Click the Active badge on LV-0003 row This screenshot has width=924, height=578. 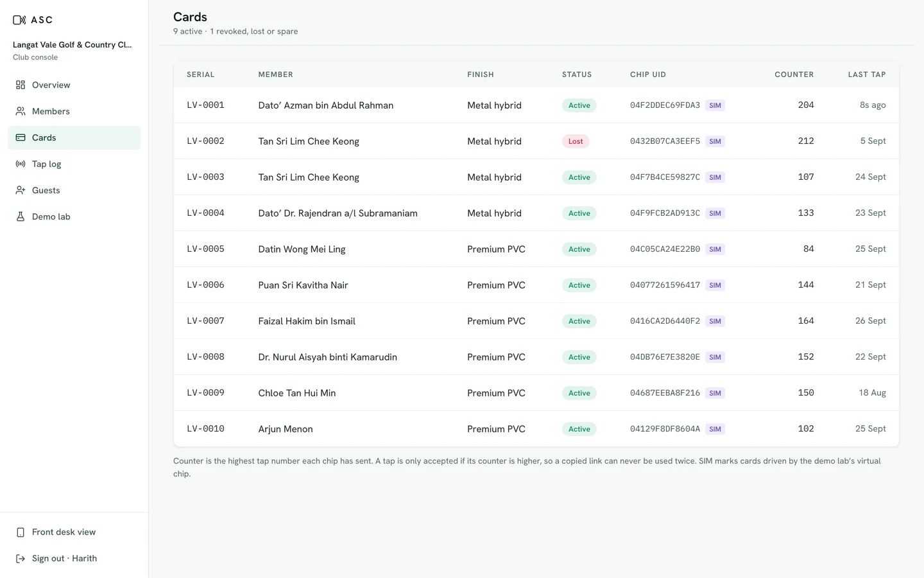tap(579, 177)
